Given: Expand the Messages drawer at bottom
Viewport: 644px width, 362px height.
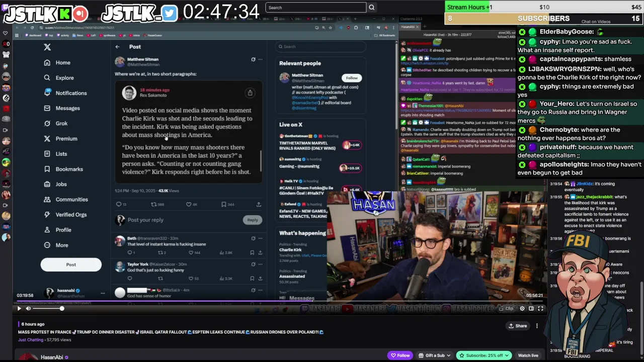Looking at the screenshot, I should 302,298.
